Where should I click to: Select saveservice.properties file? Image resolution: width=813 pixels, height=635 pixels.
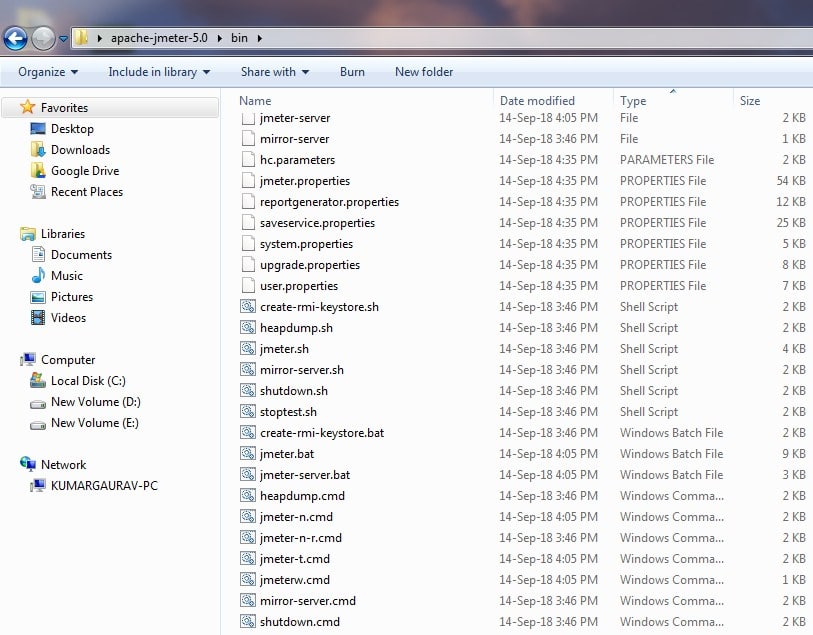tap(317, 223)
